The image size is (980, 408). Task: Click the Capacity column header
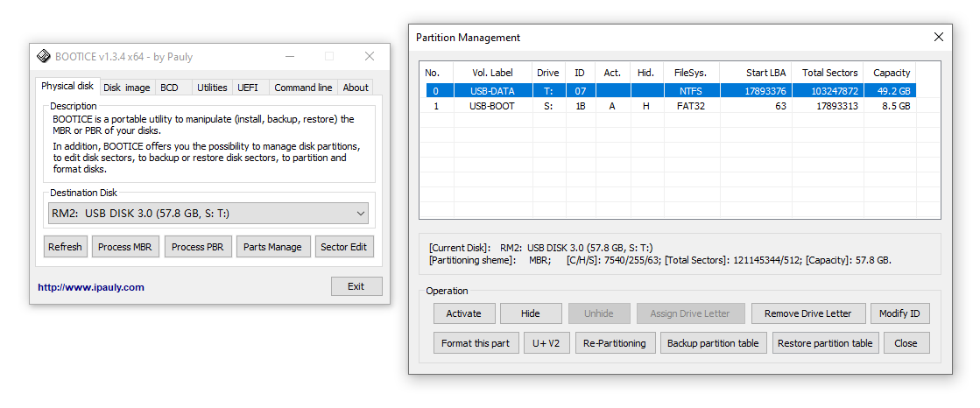[x=892, y=73]
